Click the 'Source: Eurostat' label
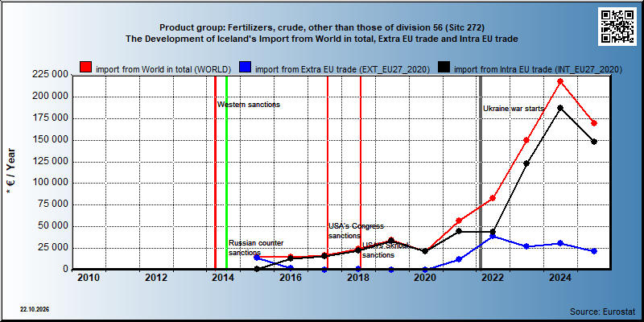Screen dimensions: 644x322 point(602,311)
